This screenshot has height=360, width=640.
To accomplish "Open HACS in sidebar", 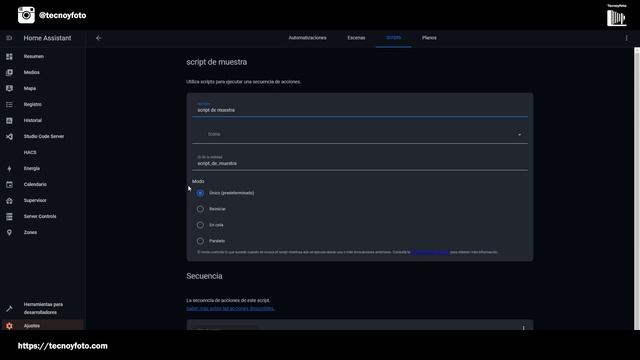I will (30, 152).
